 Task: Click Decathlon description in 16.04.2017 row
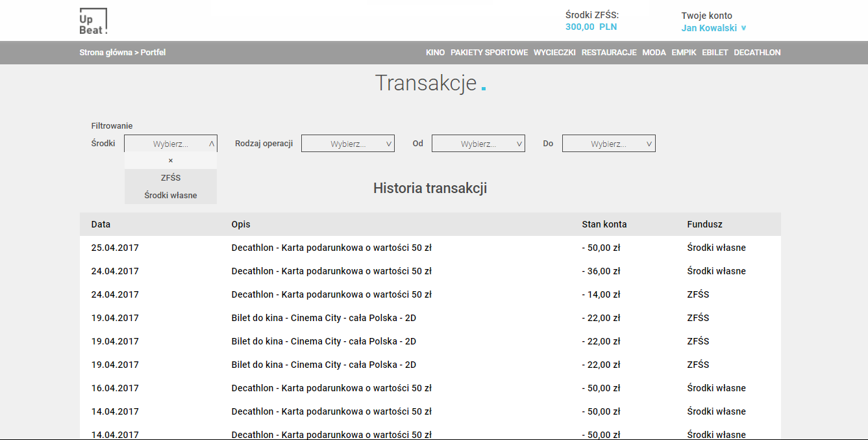pos(331,388)
